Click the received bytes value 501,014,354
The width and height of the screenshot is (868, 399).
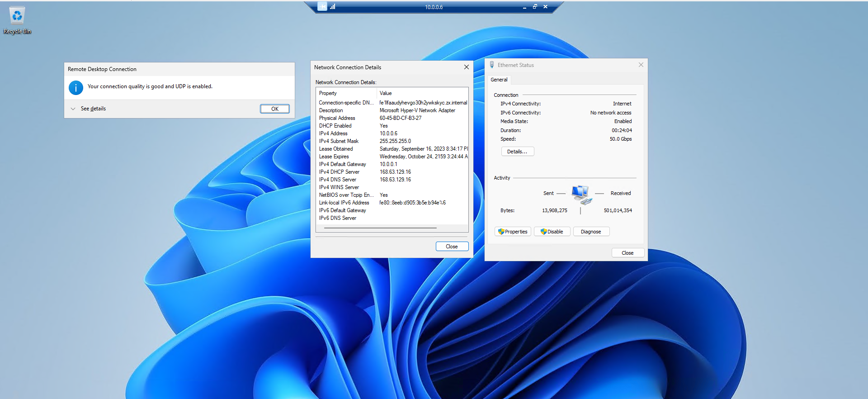tap(618, 210)
